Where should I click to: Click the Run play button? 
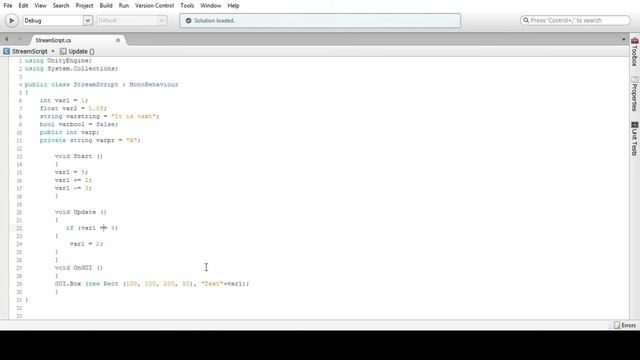[11, 20]
